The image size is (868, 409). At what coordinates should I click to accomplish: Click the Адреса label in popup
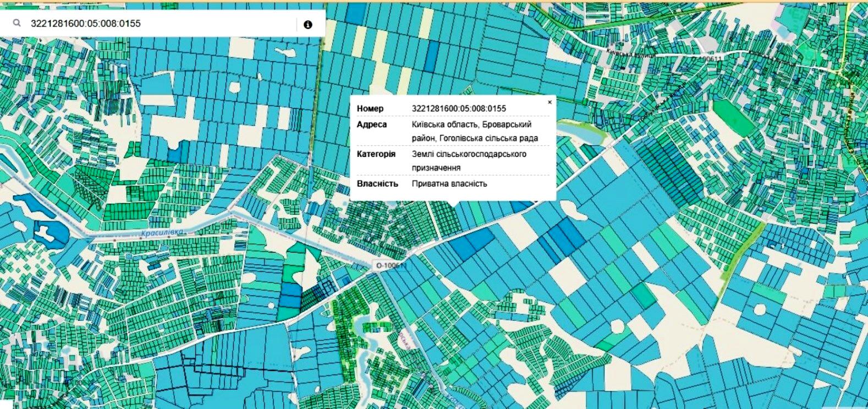pyautogui.click(x=372, y=124)
